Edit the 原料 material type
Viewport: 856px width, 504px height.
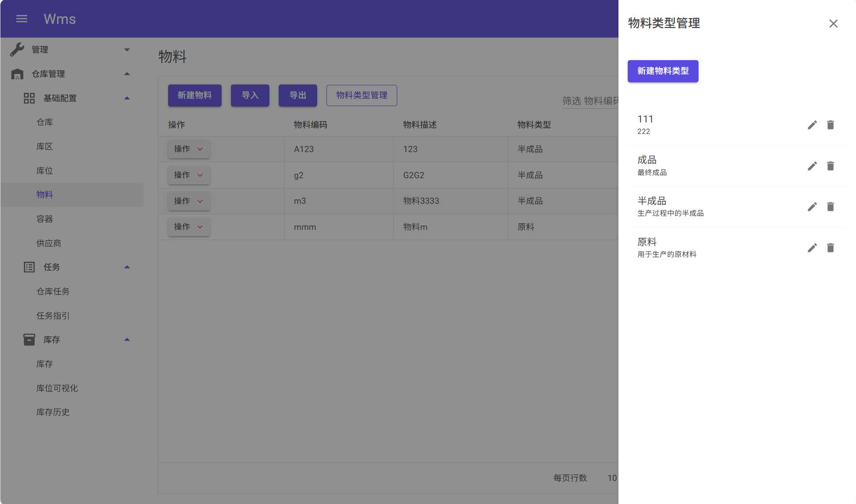click(x=812, y=248)
